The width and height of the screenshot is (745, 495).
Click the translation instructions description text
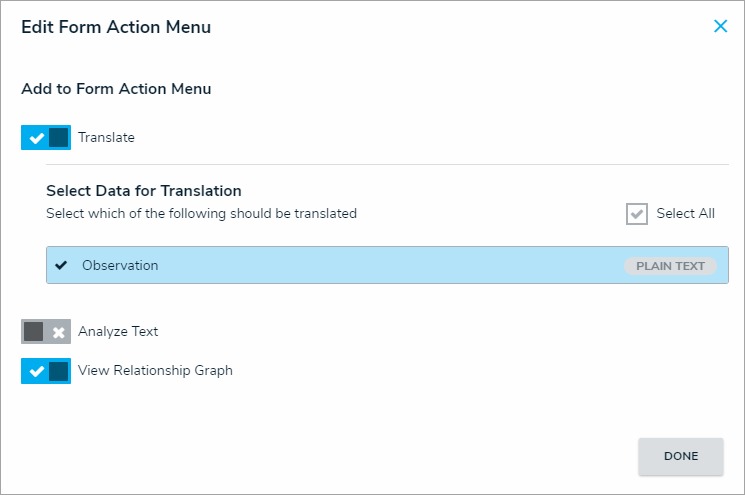point(201,214)
